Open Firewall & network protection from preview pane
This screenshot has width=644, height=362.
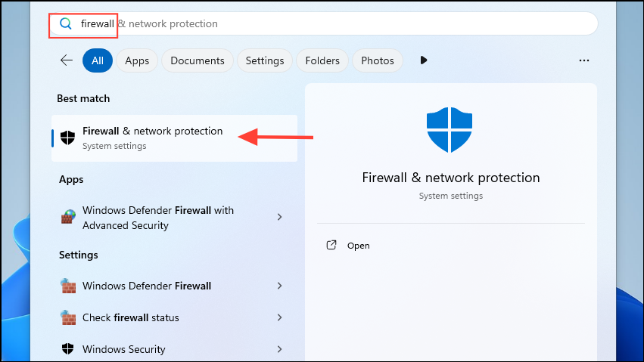pyautogui.click(x=358, y=246)
